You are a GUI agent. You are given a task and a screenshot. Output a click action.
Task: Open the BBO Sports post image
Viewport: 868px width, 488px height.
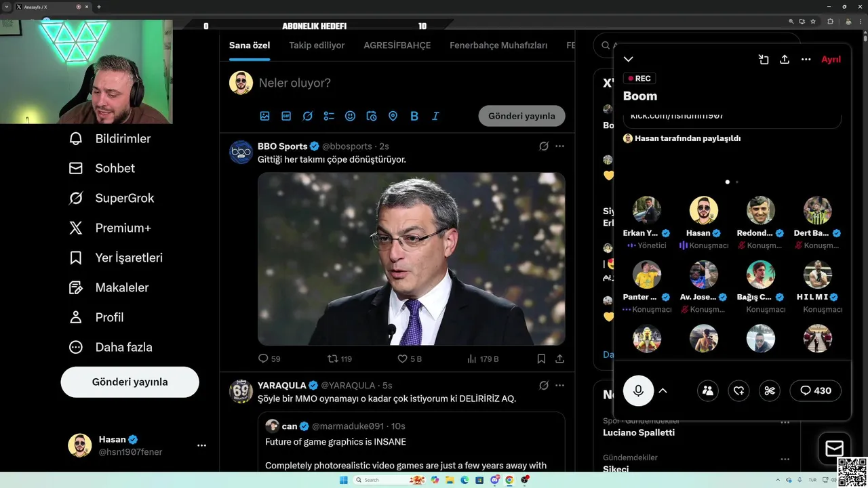tap(411, 259)
